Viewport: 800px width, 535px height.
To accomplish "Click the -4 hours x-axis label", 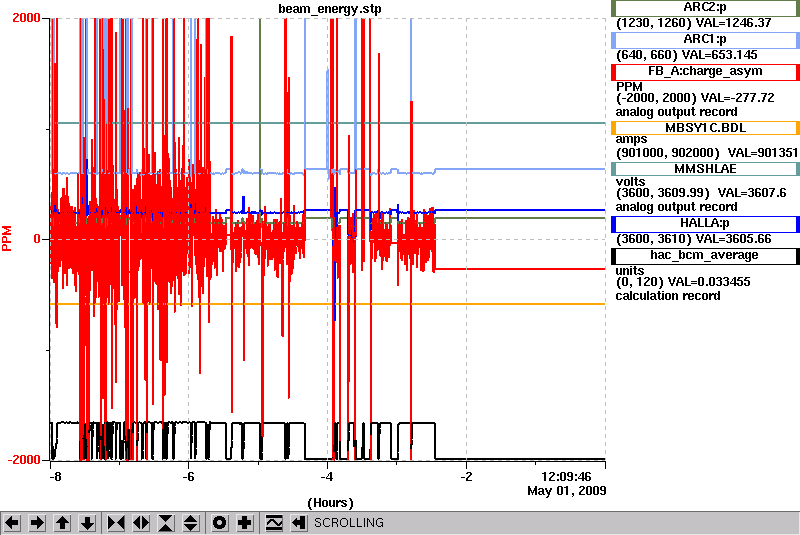I will (327, 476).
